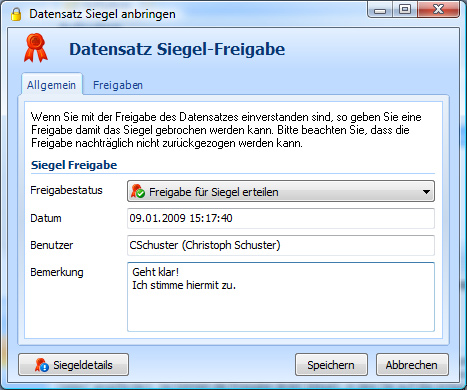Image resolution: width=467 pixels, height=390 pixels.
Task: Click the 'Datensatz Siegel-Freigabe' heading
Action: [x=177, y=49]
